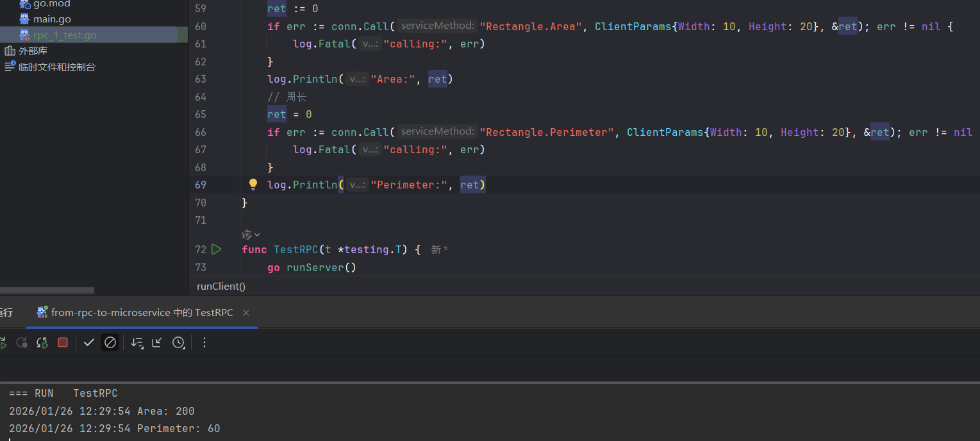This screenshot has width=980, height=441.
Task: Expand 临时文件和控制台 in project tree
Action: [x=56, y=67]
